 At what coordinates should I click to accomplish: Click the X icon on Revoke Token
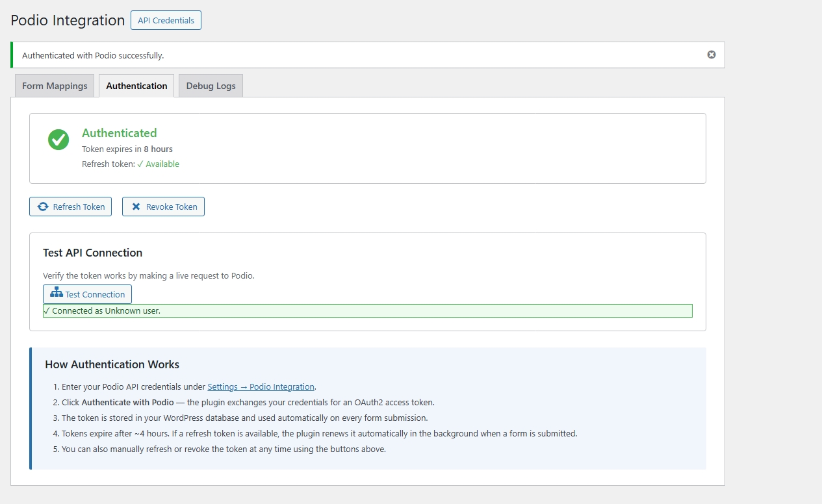click(x=136, y=207)
